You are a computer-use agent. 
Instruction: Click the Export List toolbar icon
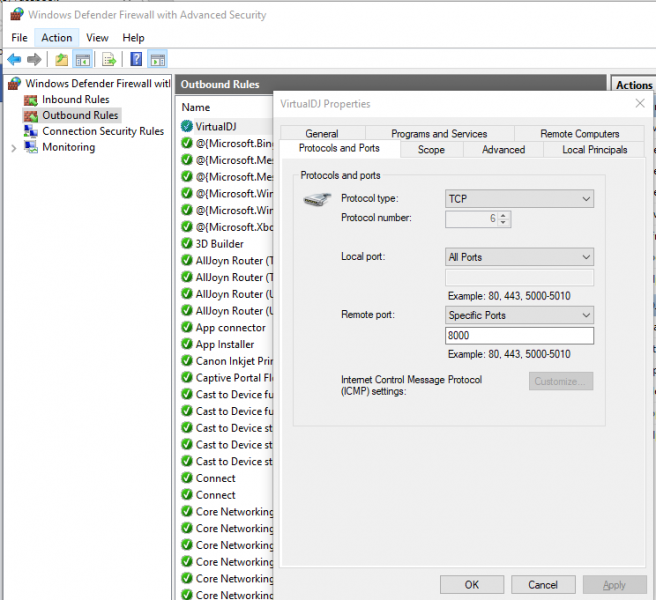[109, 59]
